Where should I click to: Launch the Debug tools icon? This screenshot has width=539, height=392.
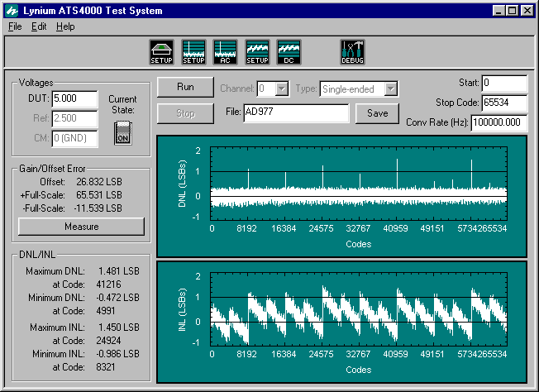tap(352, 52)
